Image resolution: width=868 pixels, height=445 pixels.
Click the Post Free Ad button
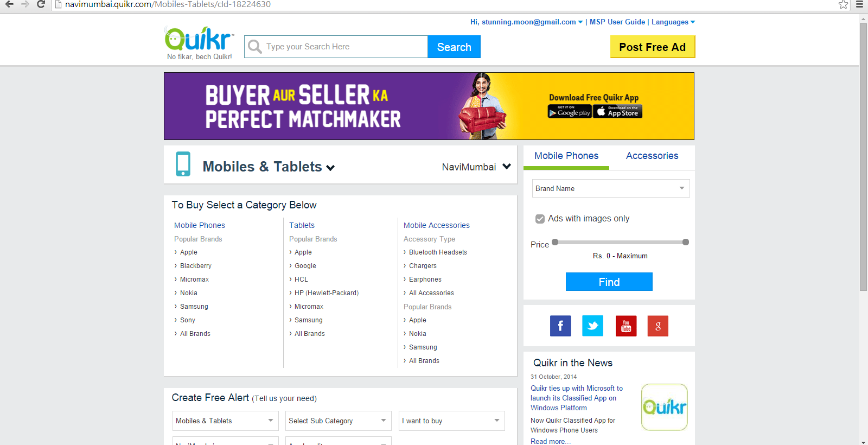coord(653,47)
